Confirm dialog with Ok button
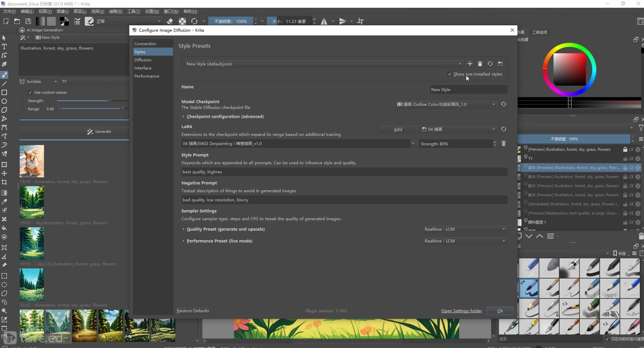 [500, 311]
